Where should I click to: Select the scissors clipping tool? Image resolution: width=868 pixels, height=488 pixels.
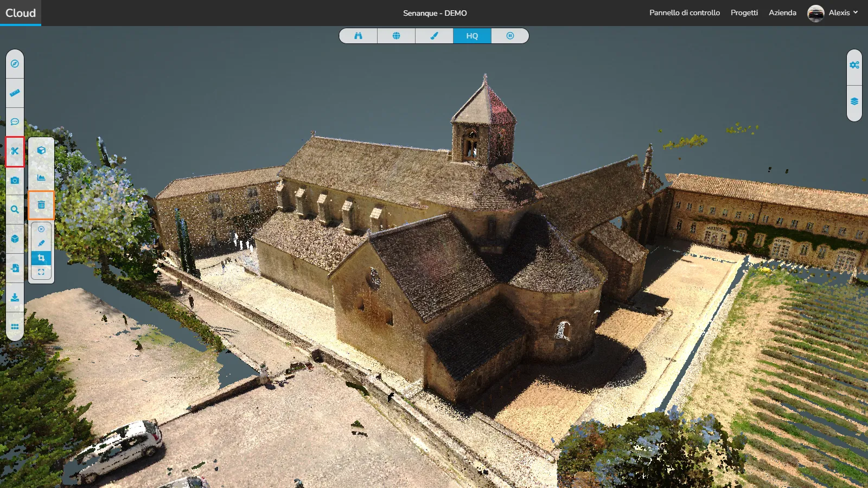(15, 151)
